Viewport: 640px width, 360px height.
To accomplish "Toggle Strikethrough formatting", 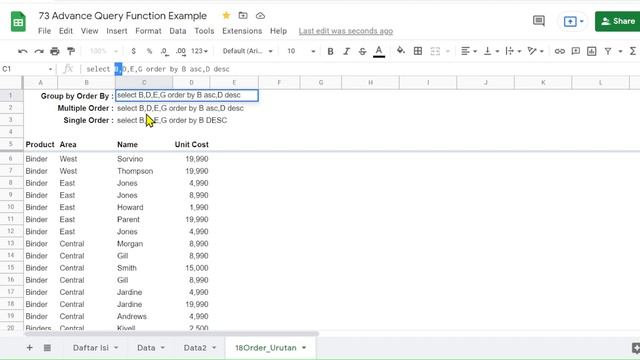I will click(x=362, y=51).
